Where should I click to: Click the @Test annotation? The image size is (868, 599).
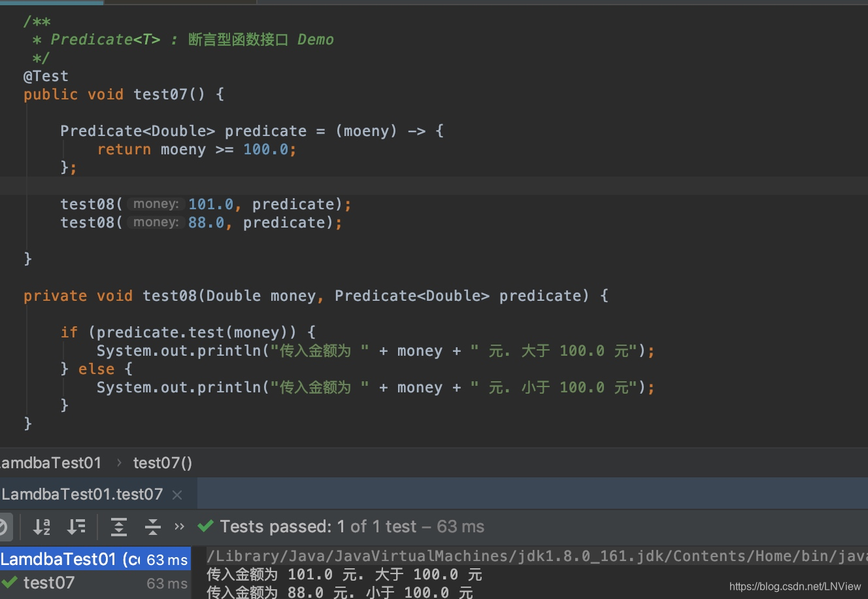[x=46, y=76]
